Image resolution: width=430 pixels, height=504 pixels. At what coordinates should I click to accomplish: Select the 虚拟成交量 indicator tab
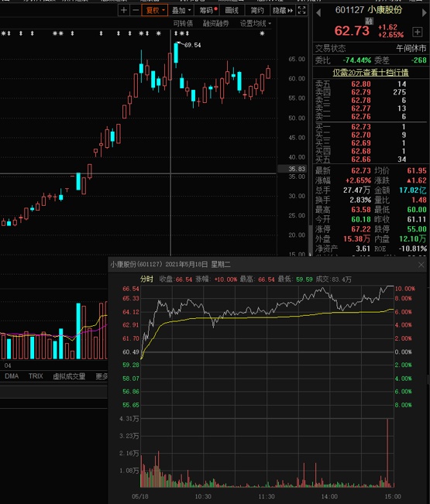(69, 376)
